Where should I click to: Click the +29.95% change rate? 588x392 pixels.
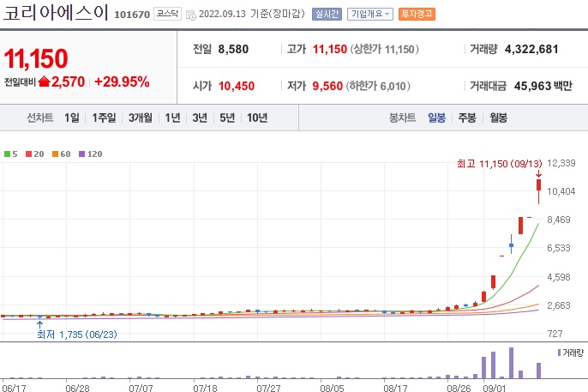pos(122,81)
